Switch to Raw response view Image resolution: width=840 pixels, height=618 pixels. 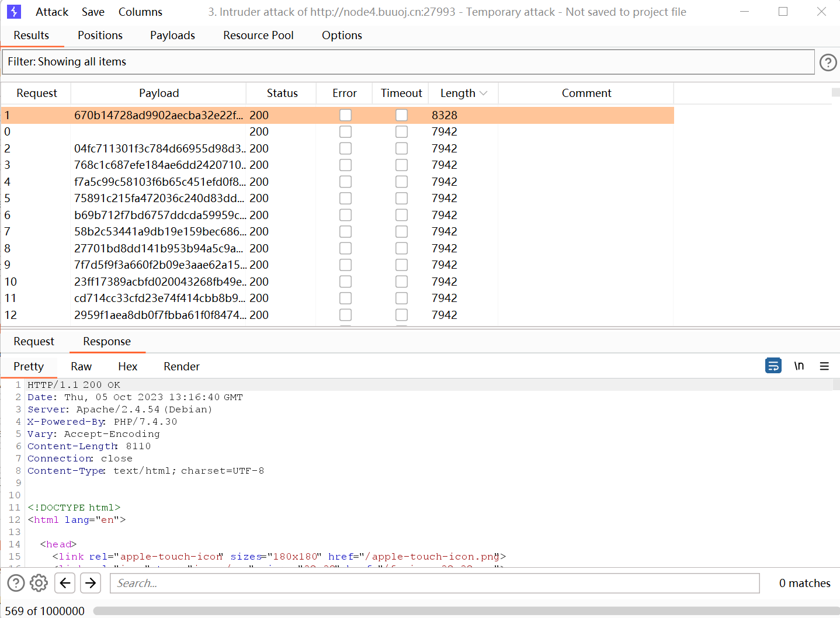81,366
